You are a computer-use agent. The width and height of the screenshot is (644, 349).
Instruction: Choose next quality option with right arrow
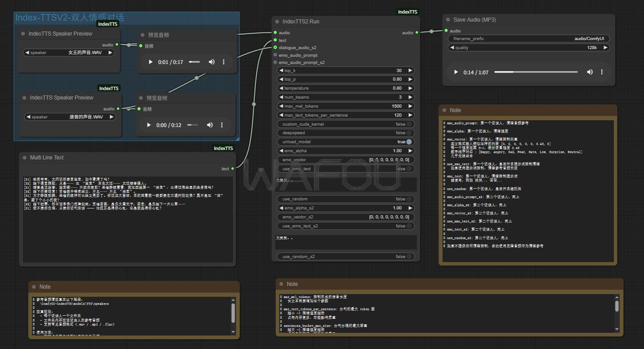point(606,48)
